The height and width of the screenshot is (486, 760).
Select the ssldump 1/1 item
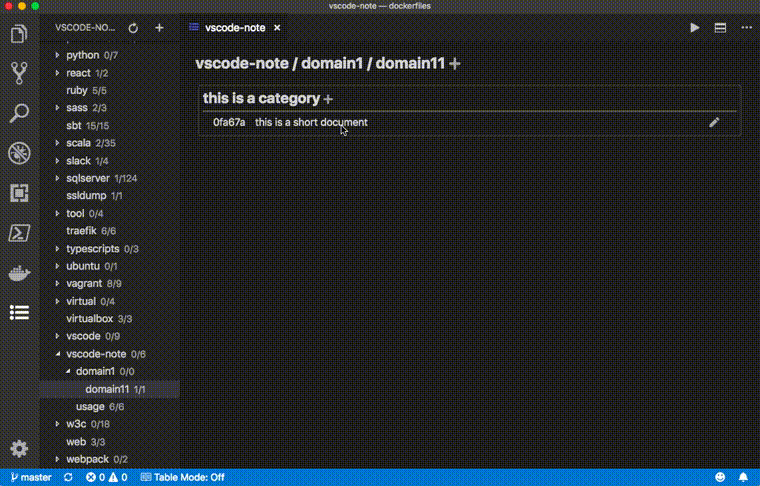tap(110, 195)
